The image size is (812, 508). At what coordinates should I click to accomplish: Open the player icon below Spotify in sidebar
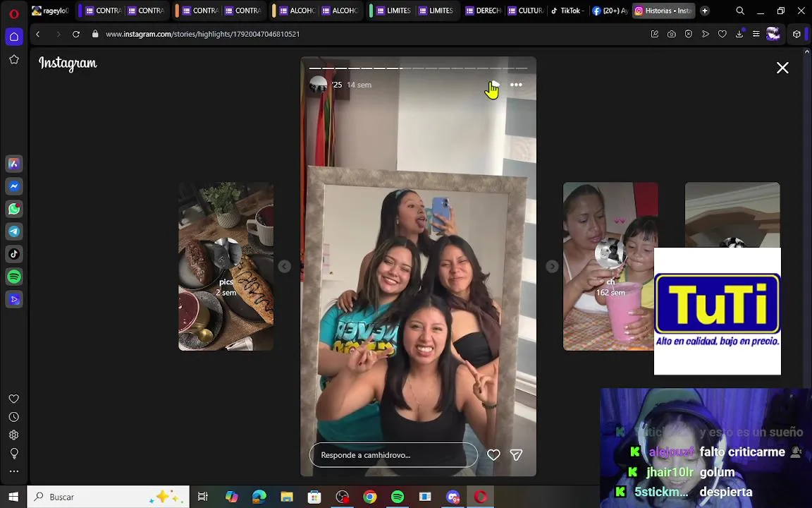[x=14, y=299]
